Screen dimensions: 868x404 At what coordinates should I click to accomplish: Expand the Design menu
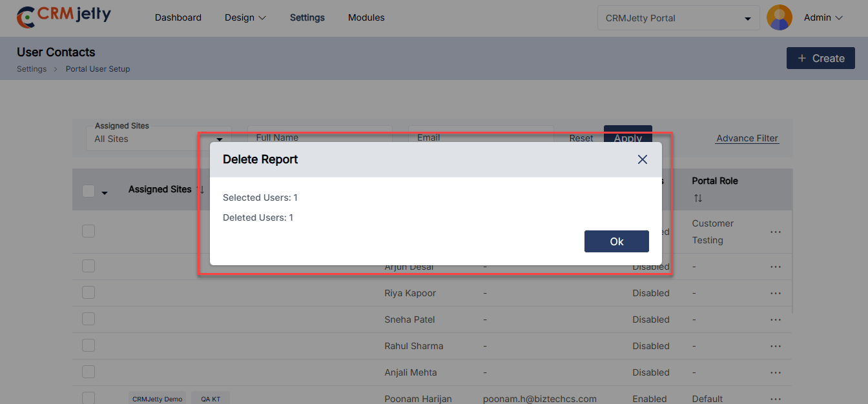tap(245, 18)
